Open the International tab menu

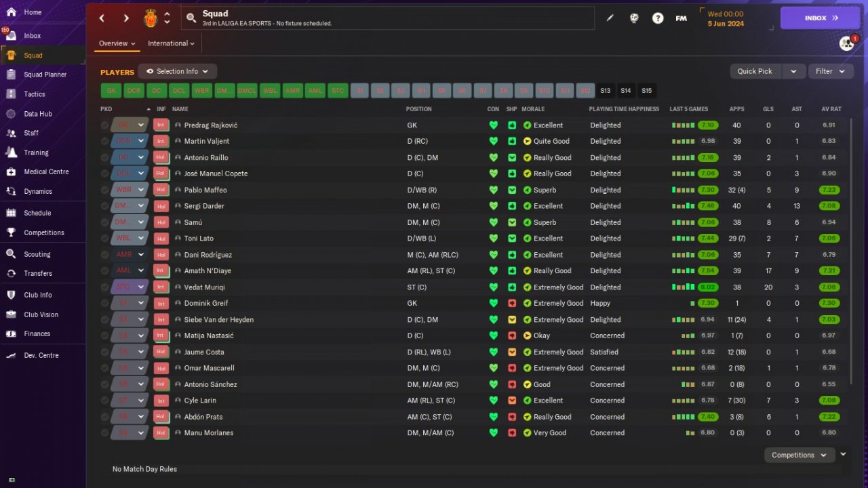click(x=171, y=43)
